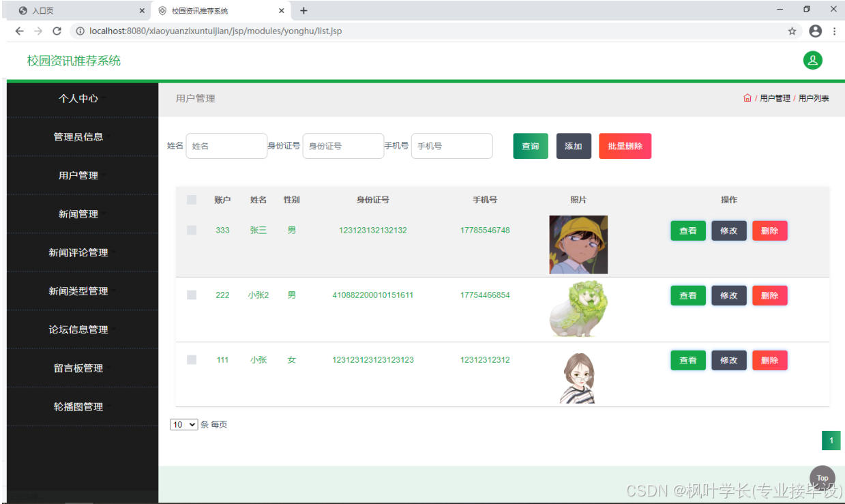
Task: Toggle the select-all header checkbox
Action: coord(192,200)
